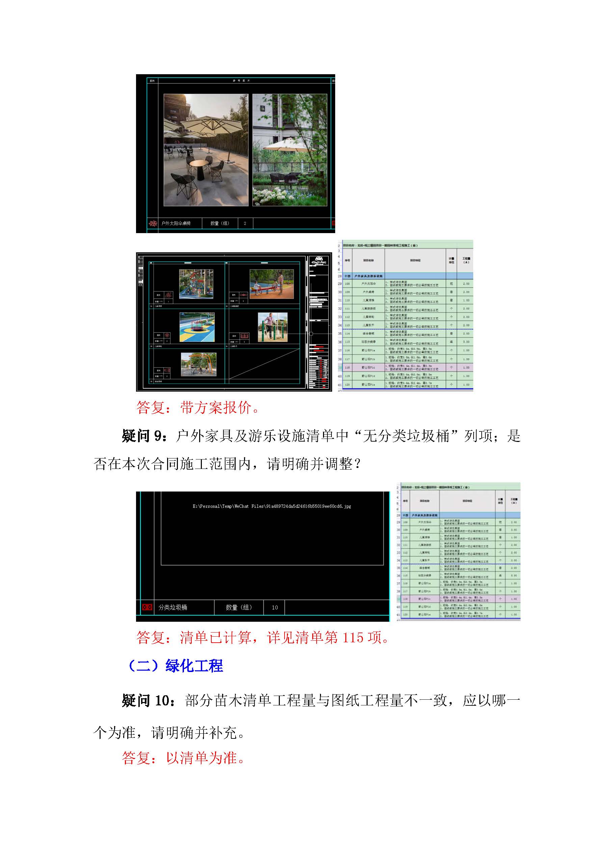Open the right garden umbrella reference photo
Viewport: 614px width, 868px height.
[289, 150]
